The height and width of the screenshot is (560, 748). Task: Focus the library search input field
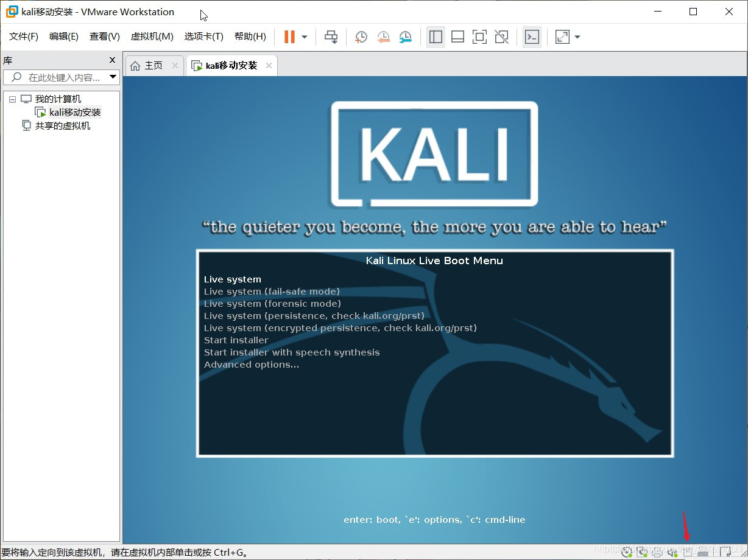61,77
